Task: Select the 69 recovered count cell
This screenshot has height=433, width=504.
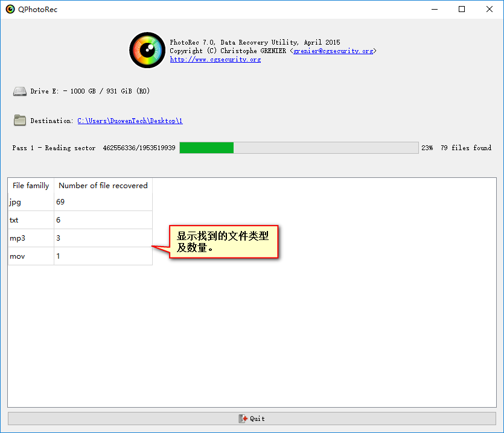Action: coord(103,201)
